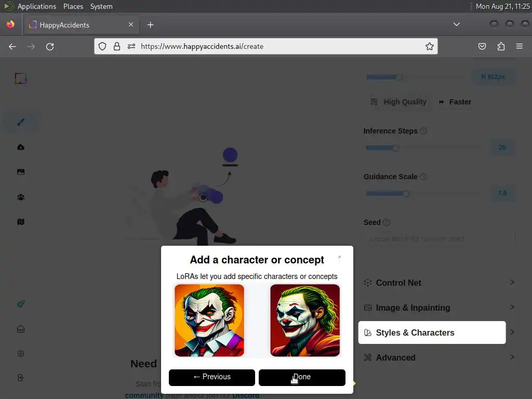
Task: Click the address bar URL
Action: [202, 46]
